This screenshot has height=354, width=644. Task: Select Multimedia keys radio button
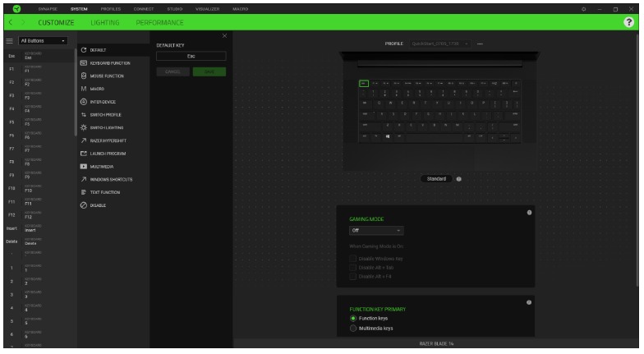[x=353, y=329]
